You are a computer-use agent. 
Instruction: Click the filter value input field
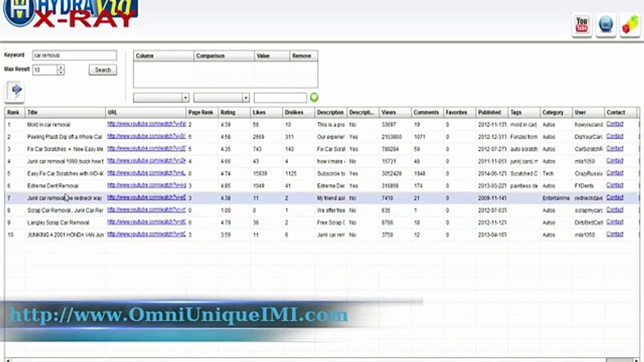click(x=280, y=98)
